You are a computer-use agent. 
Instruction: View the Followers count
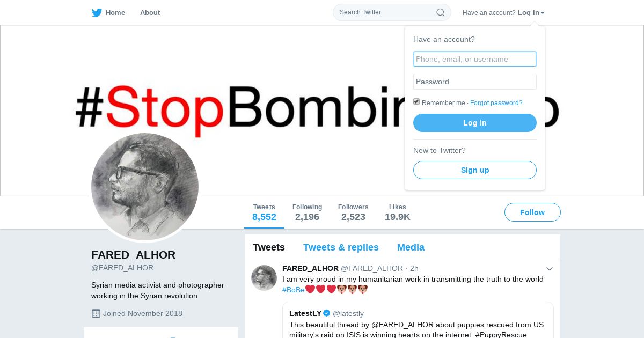pyautogui.click(x=353, y=212)
